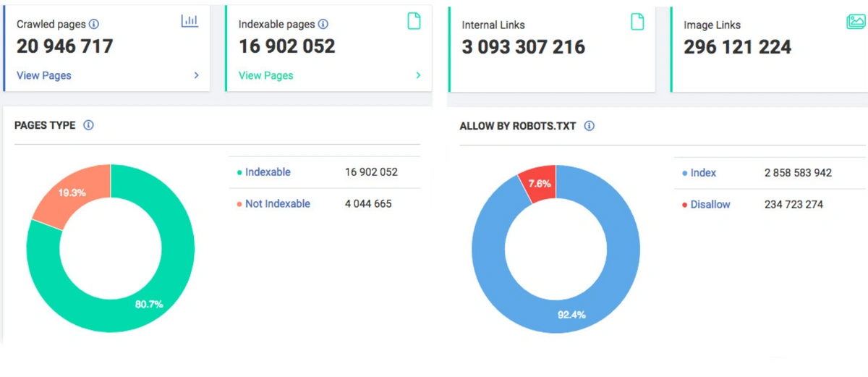
Task: Open View Pages link under Crawled pages
Action: coord(44,75)
